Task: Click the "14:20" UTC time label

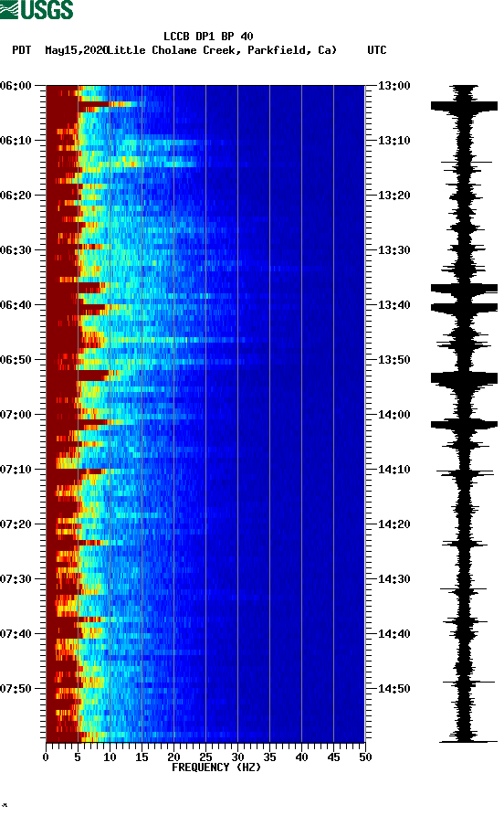Action: click(394, 524)
